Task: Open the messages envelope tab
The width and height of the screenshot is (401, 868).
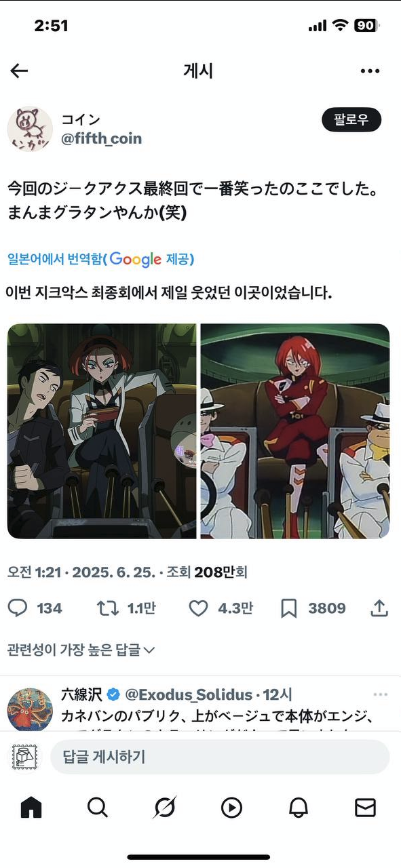Action: 365,807
